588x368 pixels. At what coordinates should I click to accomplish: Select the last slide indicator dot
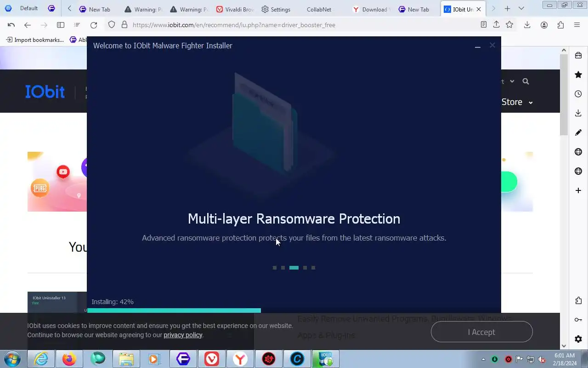pos(313,268)
